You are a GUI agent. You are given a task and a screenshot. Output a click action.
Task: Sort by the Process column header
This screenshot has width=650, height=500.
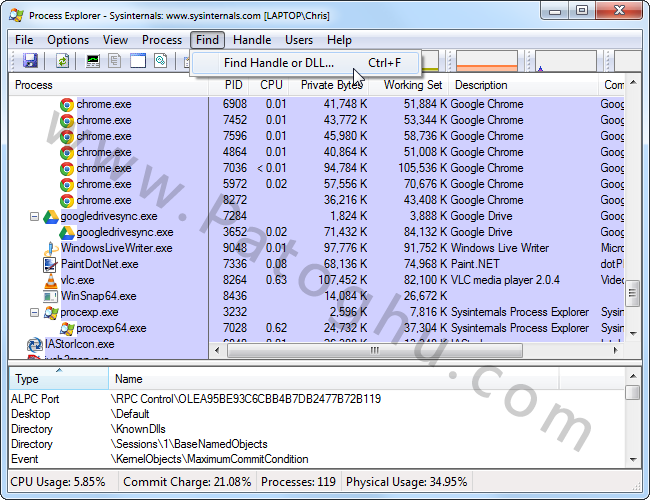tap(109, 85)
